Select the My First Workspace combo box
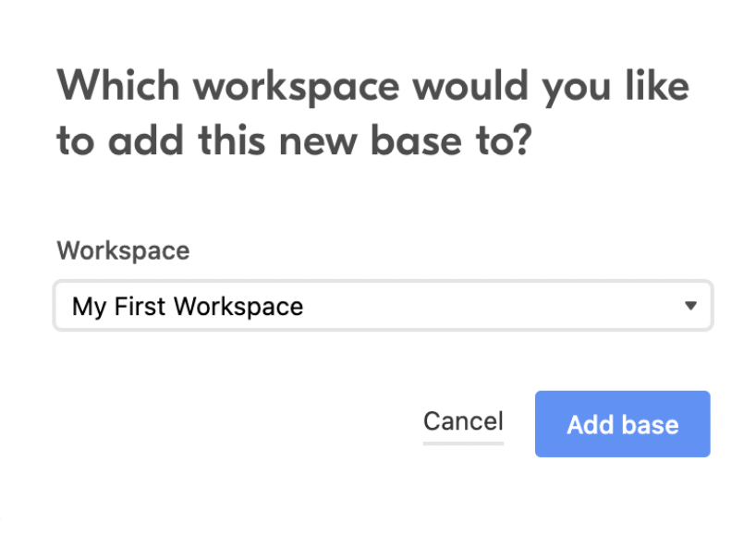 [x=383, y=306]
